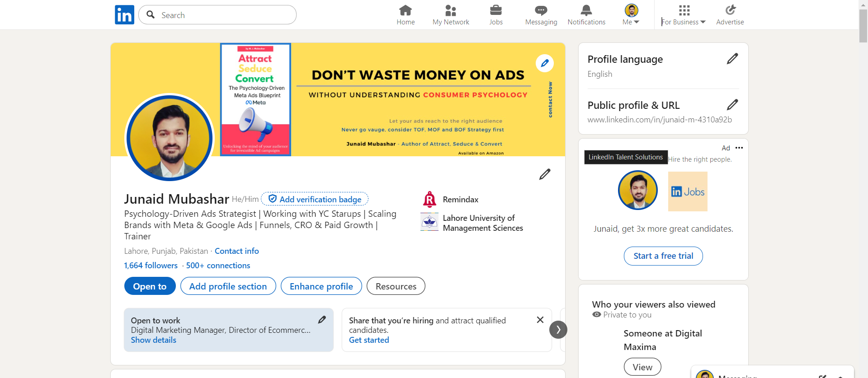The height and width of the screenshot is (378, 868).
Task: Click Junaid Mubashar name heading
Action: pos(177,199)
